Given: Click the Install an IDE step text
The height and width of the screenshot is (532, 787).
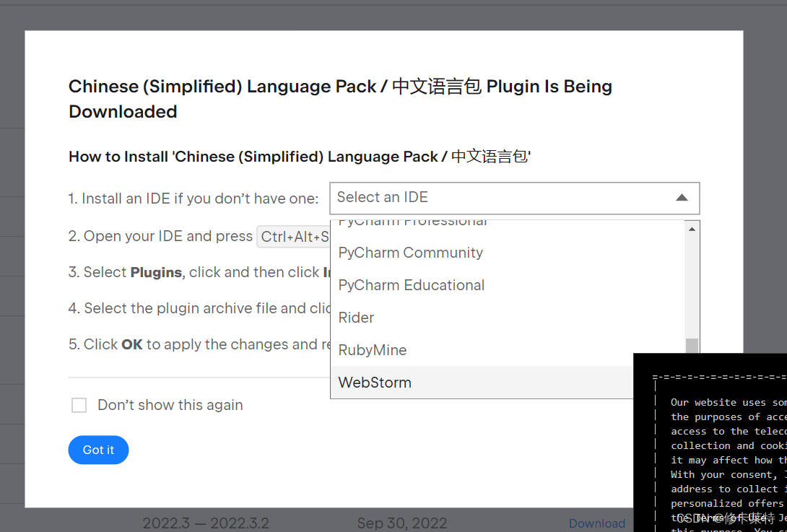Looking at the screenshot, I should (194, 199).
